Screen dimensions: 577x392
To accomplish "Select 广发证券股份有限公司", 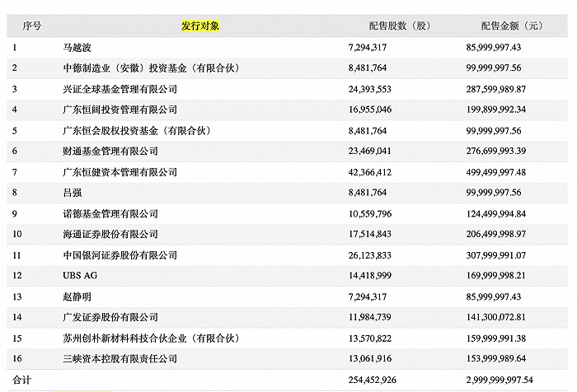I will 110,317.
